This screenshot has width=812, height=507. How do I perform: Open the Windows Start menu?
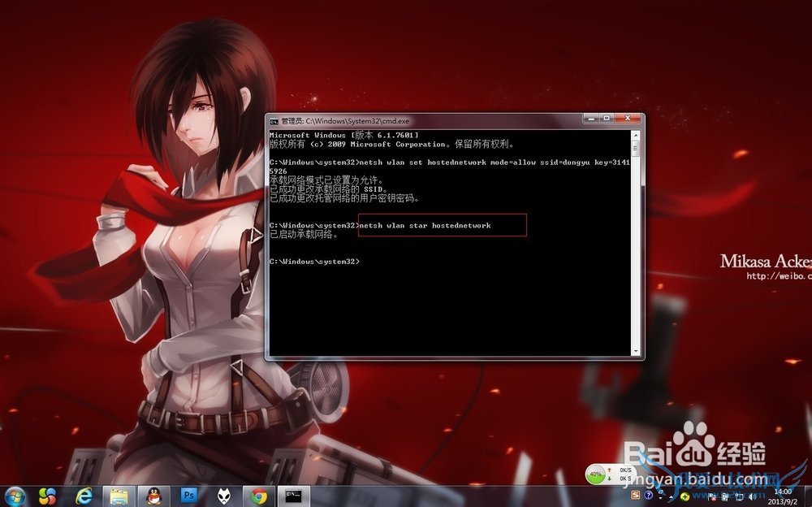coord(14,496)
